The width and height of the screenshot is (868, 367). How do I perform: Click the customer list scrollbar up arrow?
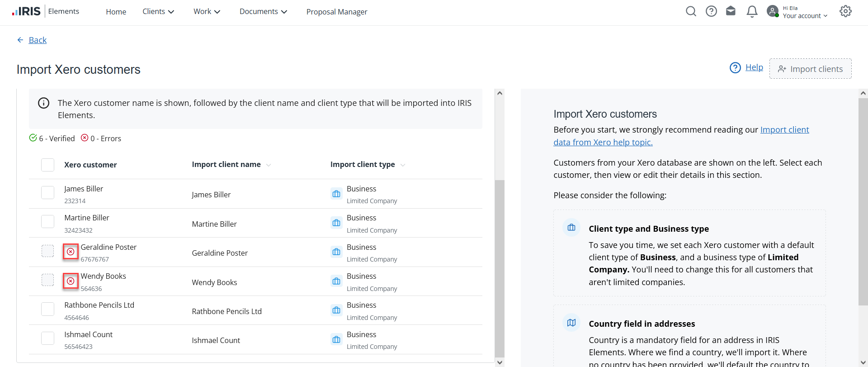point(500,93)
